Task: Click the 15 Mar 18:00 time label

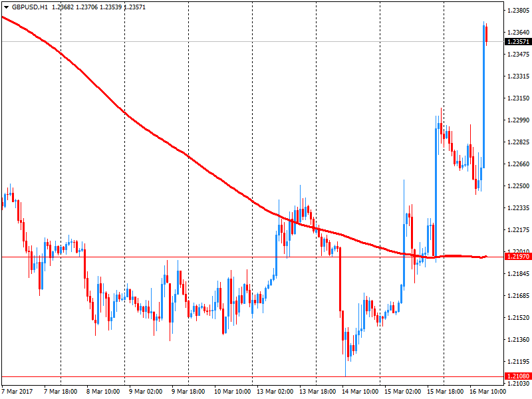Action: [445, 392]
